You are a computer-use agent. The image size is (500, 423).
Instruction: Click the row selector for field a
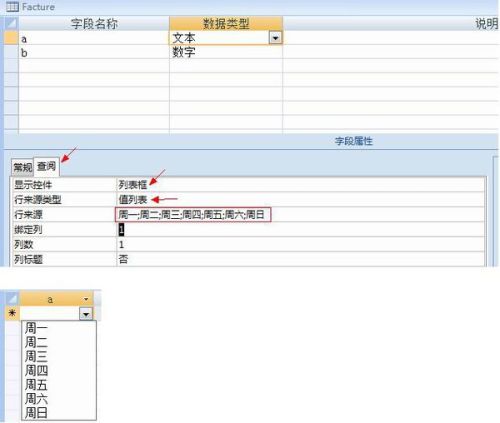point(11,38)
